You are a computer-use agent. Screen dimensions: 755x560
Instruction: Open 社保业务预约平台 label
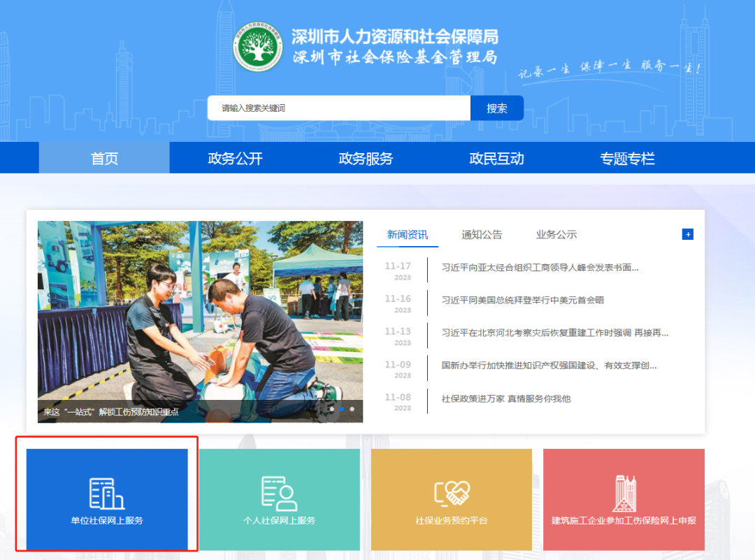452,521
